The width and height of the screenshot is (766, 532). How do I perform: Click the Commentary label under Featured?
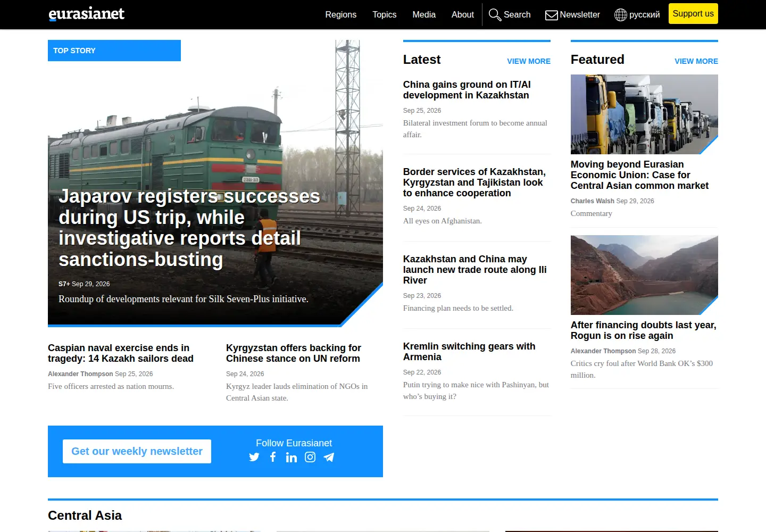tap(592, 213)
